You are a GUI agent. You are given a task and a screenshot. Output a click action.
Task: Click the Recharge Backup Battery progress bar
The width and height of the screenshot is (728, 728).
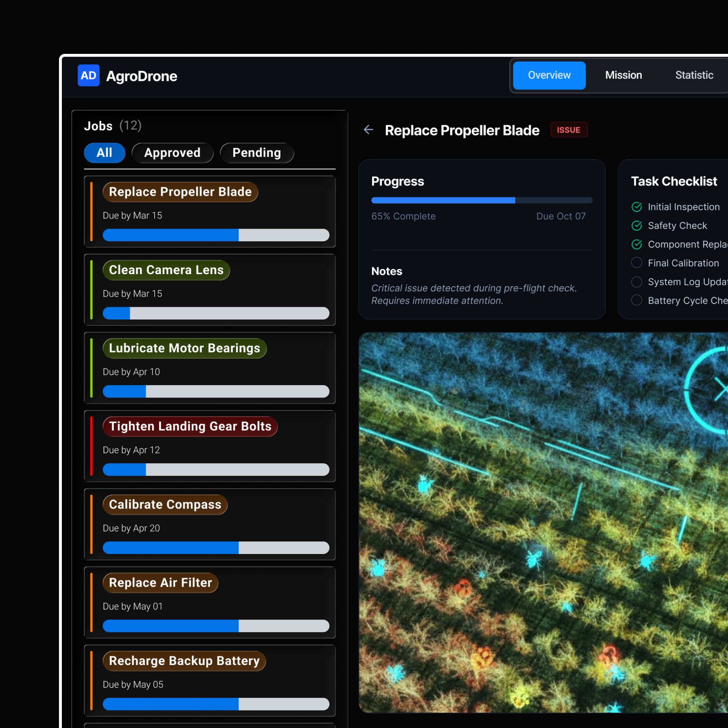point(215,704)
